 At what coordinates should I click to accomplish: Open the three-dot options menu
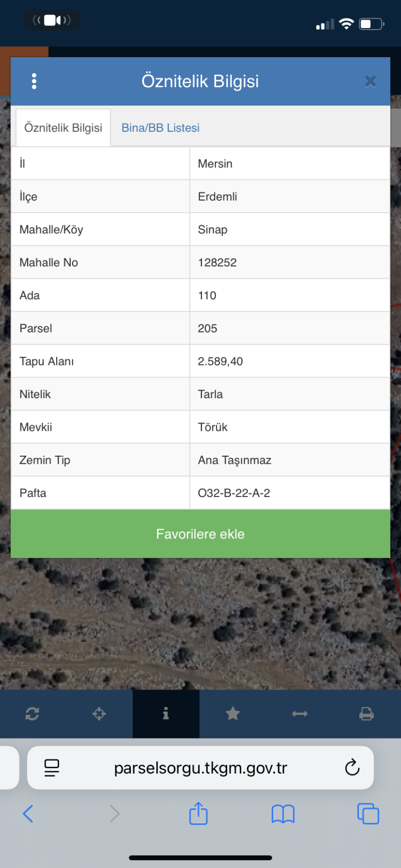(x=34, y=81)
